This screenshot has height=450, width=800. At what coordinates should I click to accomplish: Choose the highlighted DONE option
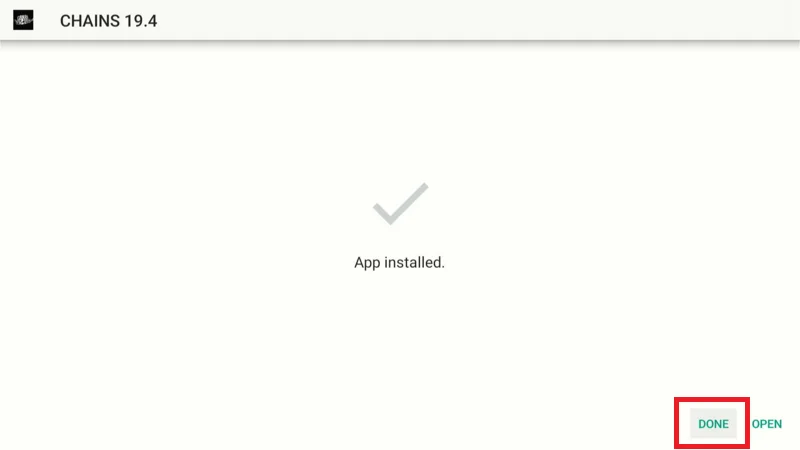[x=713, y=423]
